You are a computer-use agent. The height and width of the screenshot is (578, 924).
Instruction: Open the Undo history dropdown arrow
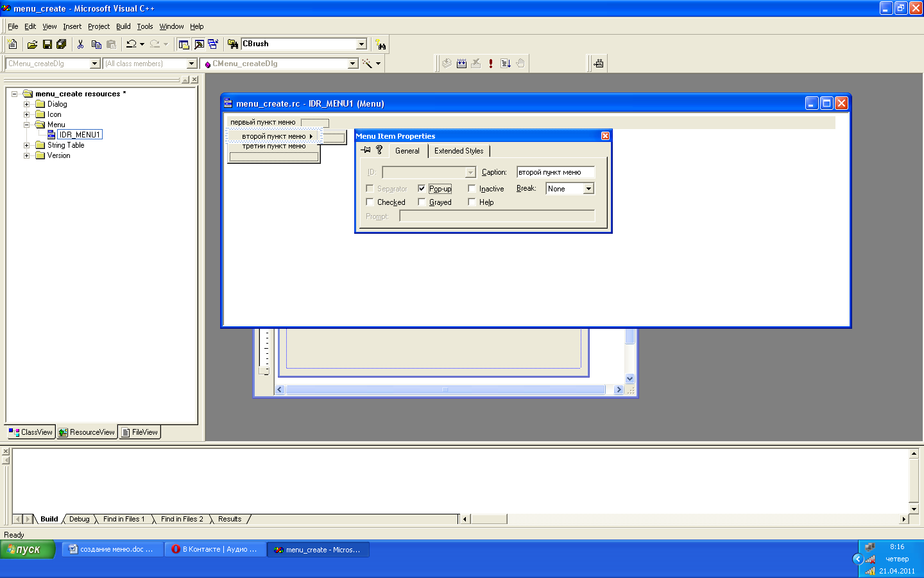tap(142, 44)
